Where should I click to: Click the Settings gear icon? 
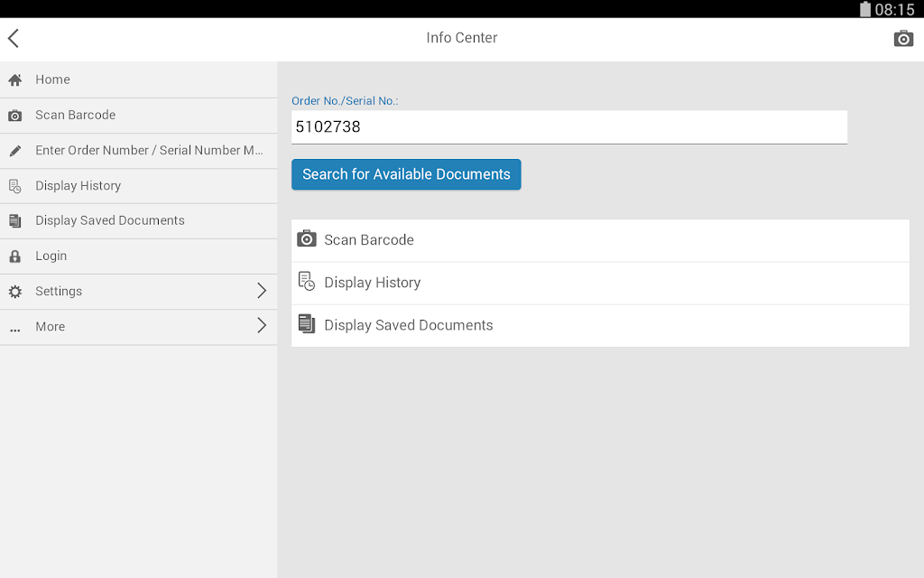(15, 292)
